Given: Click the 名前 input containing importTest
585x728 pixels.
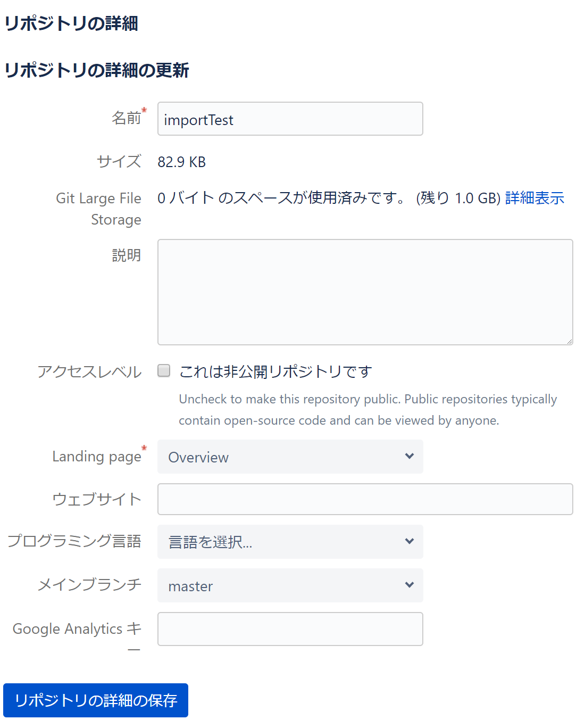Looking at the screenshot, I should 290,119.
